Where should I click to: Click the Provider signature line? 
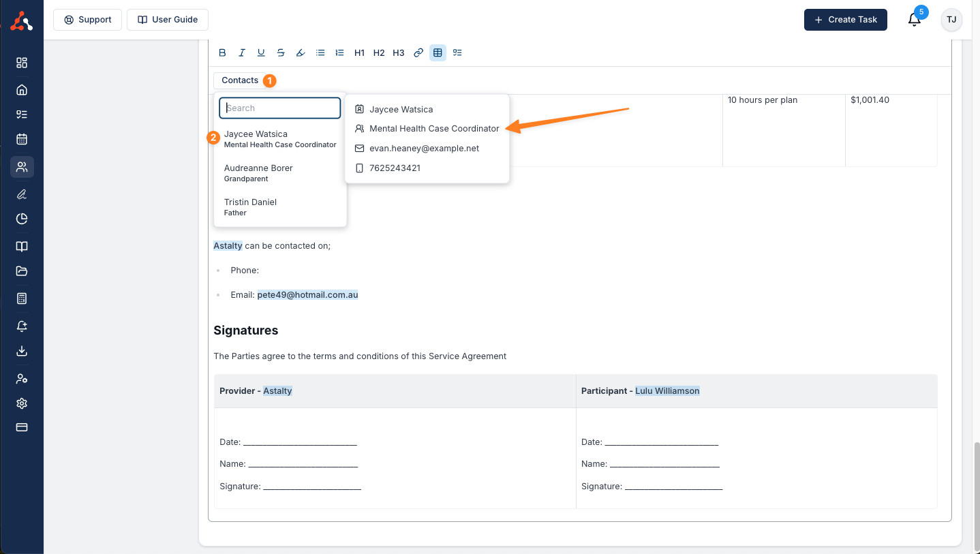click(x=290, y=486)
